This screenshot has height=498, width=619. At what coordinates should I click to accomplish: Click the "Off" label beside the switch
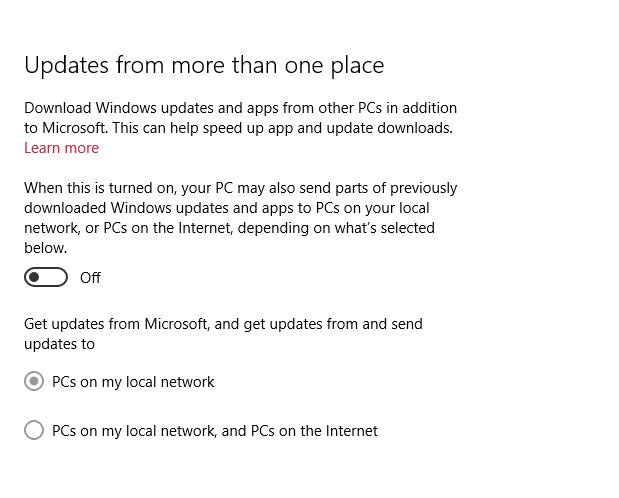pos(90,278)
